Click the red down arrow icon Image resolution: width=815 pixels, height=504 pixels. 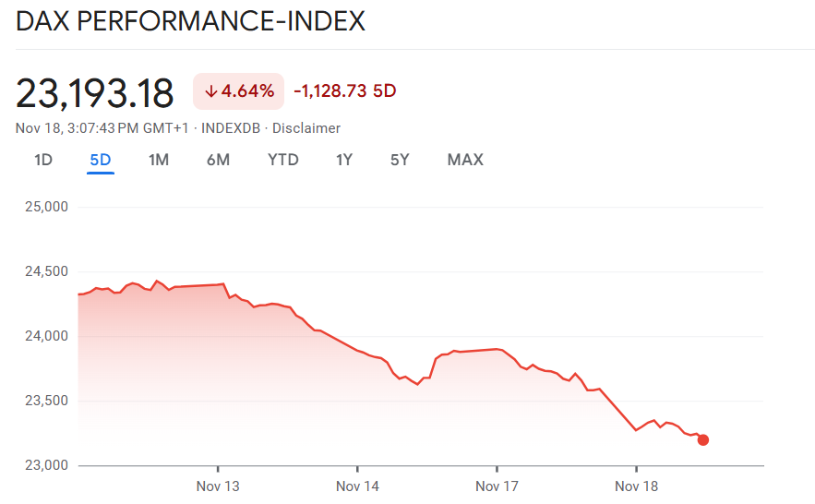[x=210, y=91]
